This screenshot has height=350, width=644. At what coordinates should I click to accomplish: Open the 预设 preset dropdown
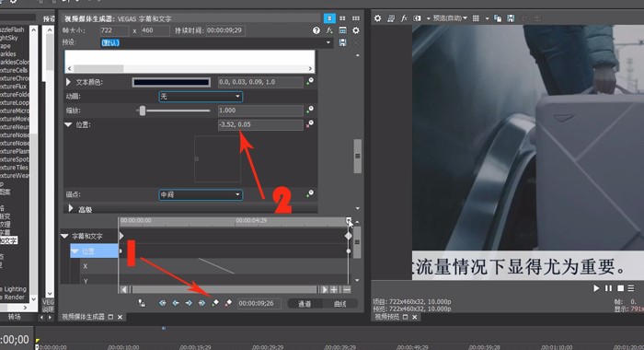click(x=216, y=42)
